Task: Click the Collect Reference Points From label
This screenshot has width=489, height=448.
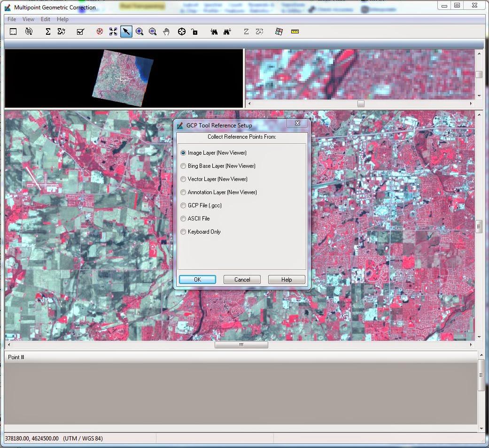Action: [x=242, y=137]
